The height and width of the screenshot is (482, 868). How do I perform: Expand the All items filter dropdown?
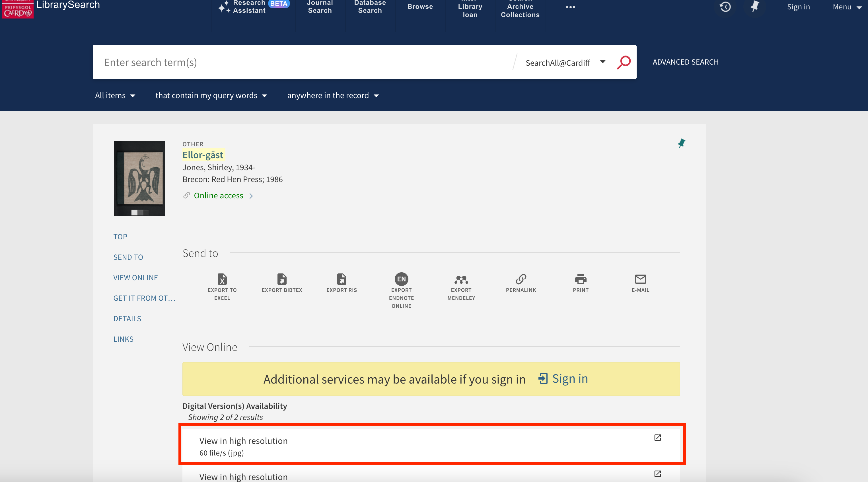(116, 95)
